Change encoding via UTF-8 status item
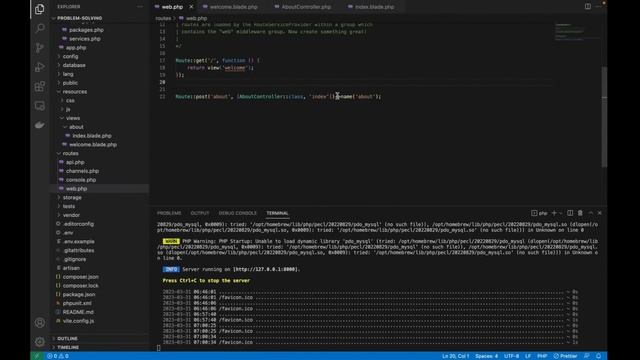 pyautogui.click(x=511, y=356)
